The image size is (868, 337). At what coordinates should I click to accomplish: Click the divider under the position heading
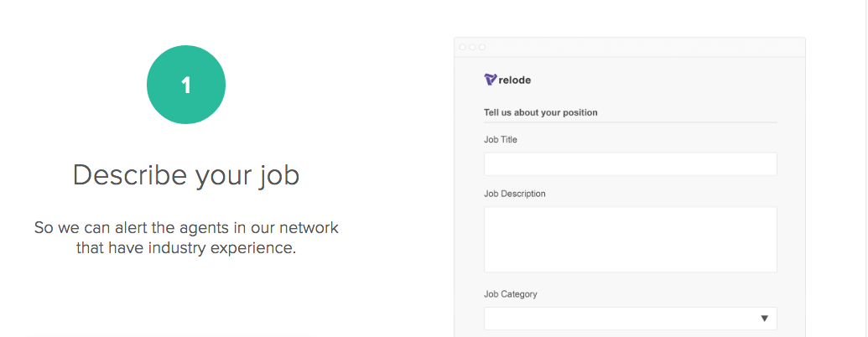631,122
